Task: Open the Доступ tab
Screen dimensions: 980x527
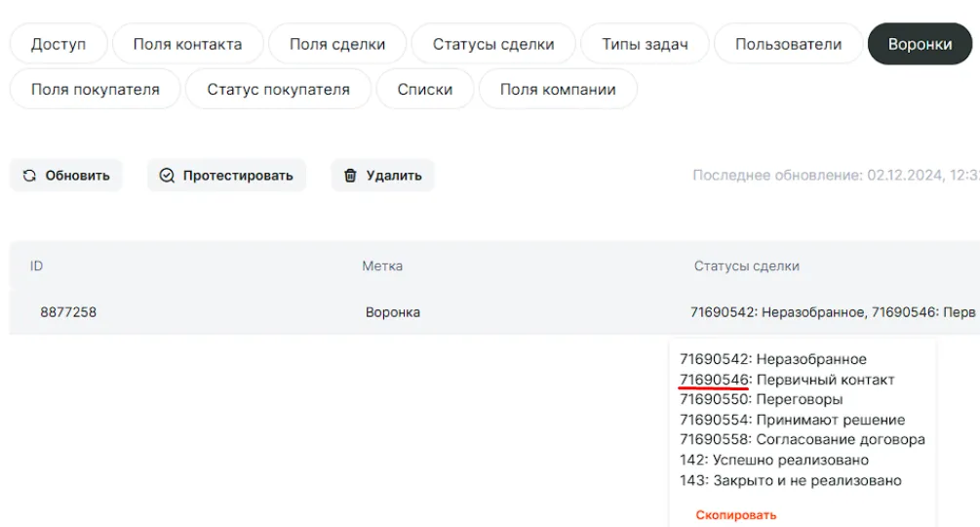Action: click(x=59, y=44)
